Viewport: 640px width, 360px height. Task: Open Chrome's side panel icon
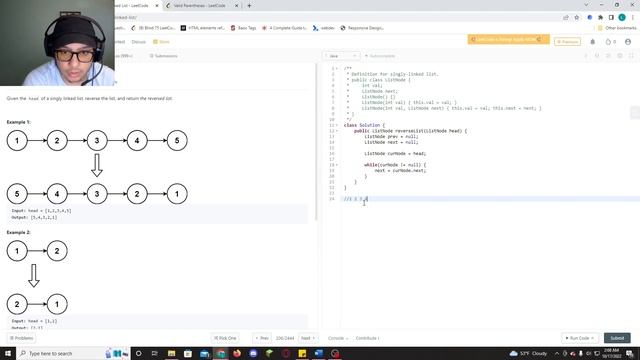(x=611, y=18)
